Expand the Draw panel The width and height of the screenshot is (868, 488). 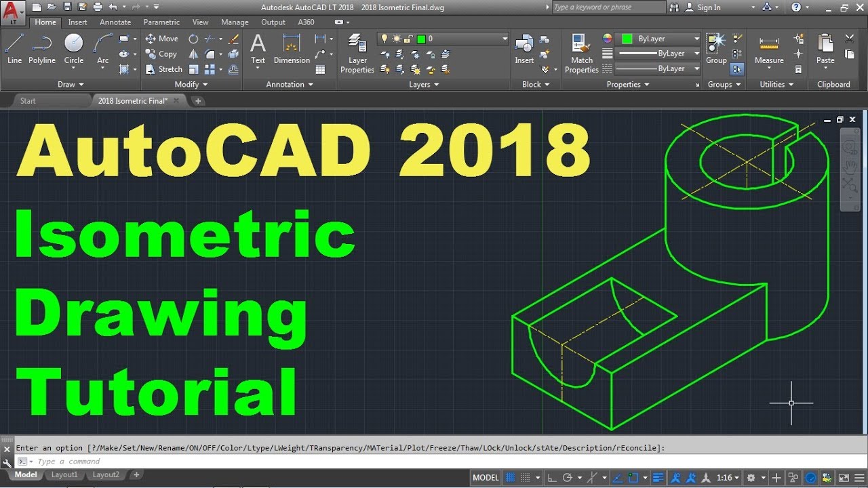[71, 85]
